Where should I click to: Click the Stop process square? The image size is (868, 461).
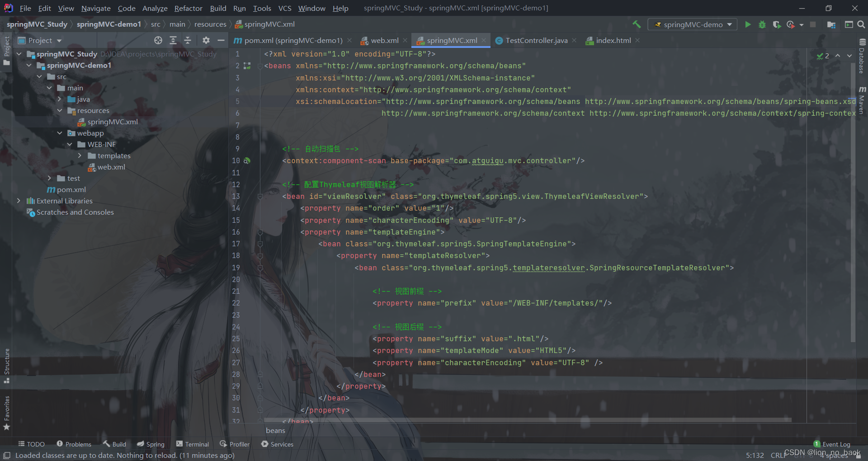[813, 24]
